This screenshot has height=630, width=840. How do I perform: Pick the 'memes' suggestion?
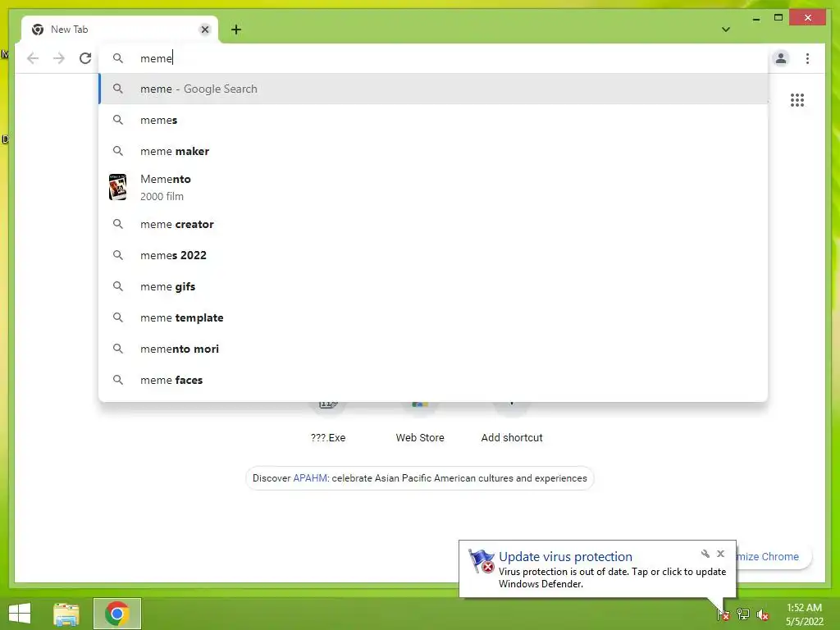pos(433,120)
